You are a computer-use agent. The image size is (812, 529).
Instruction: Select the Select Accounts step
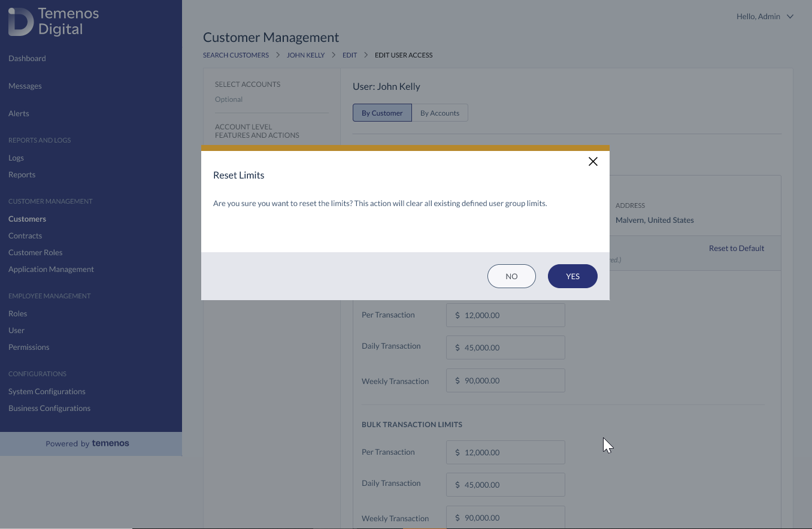(x=247, y=84)
